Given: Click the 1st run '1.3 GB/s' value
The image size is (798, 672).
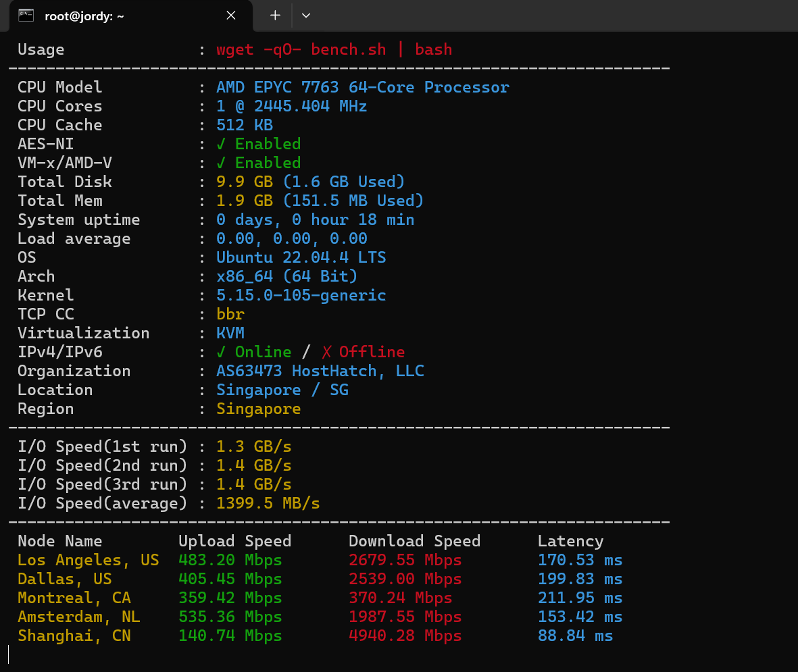Looking at the screenshot, I should 254,446.
